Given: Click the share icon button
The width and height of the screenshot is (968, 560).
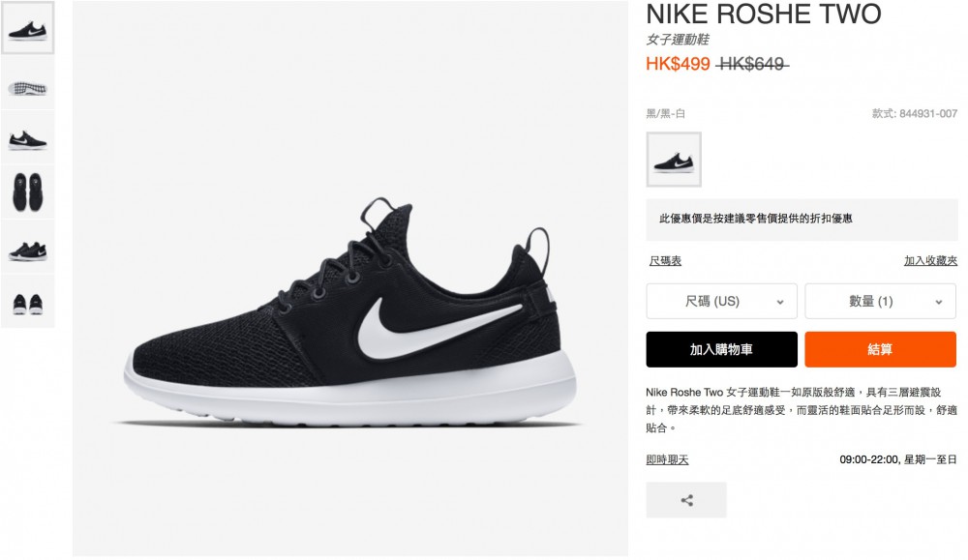Looking at the screenshot, I should (686, 500).
